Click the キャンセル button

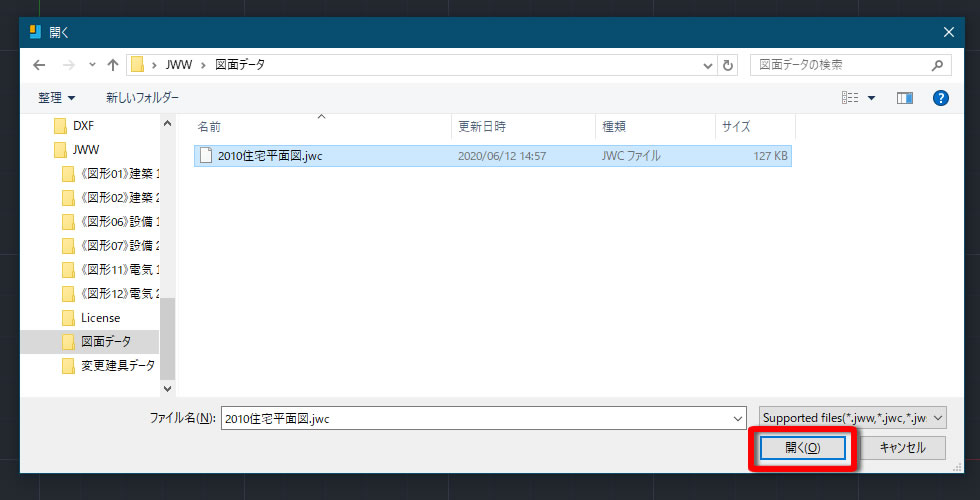(902, 448)
